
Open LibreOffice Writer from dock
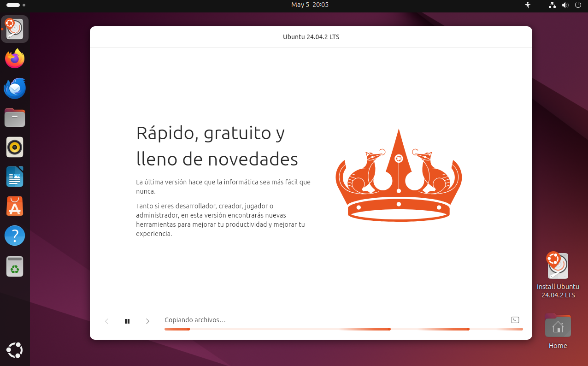pyautogui.click(x=15, y=177)
